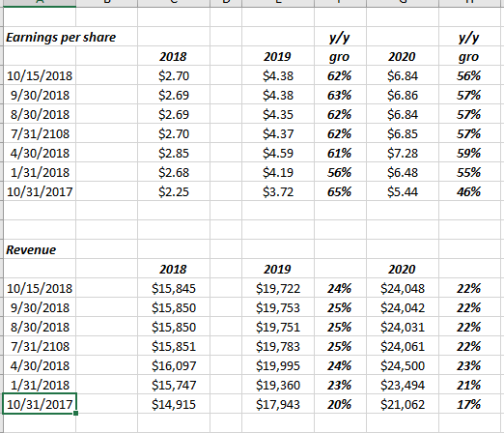Click the 65% growth cell for 10/31/2017
Screen dimensions: 504x433
pos(340,191)
